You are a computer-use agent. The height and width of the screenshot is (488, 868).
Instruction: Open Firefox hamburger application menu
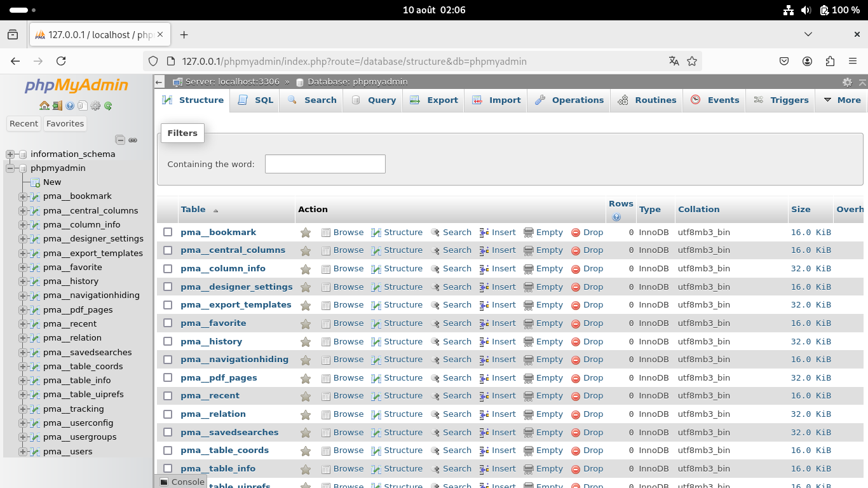point(853,61)
